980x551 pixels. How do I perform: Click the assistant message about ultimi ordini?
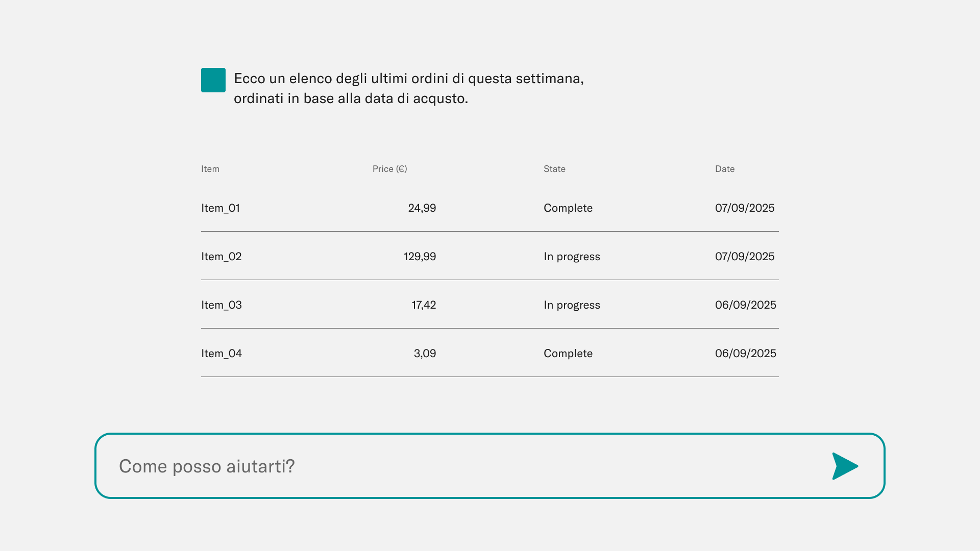(408, 88)
